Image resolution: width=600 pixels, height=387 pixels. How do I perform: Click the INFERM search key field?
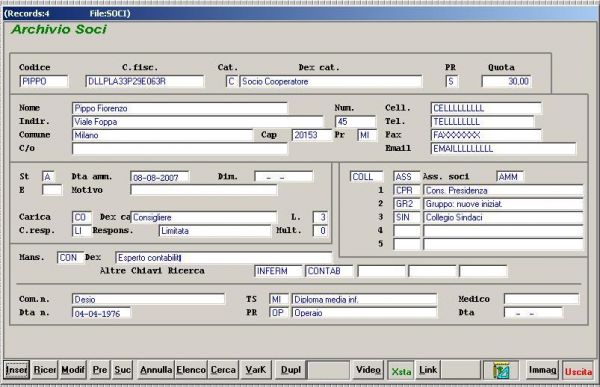coord(278,271)
